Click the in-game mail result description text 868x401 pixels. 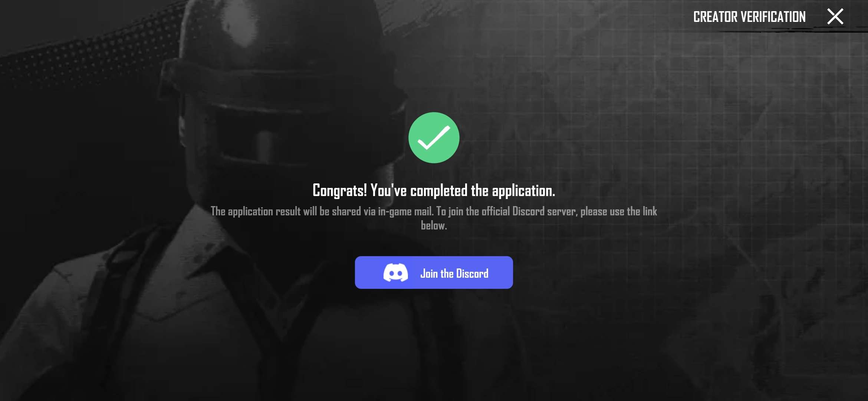(x=434, y=218)
